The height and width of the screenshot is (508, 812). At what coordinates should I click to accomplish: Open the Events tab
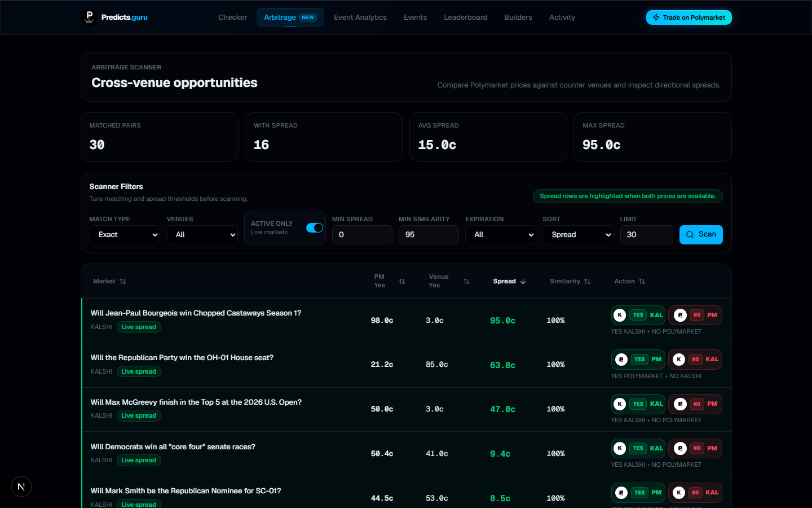tap(415, 17)
